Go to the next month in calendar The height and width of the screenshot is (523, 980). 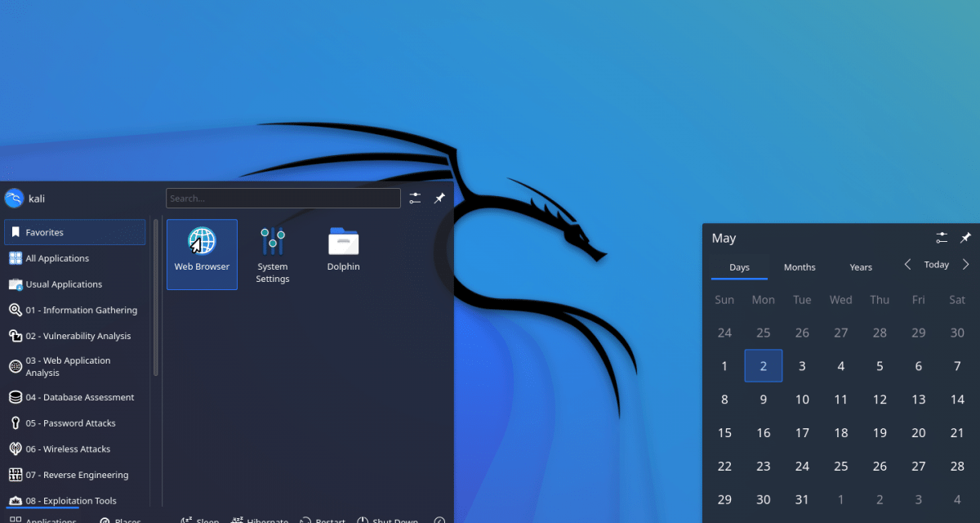[x=966, y=264]
